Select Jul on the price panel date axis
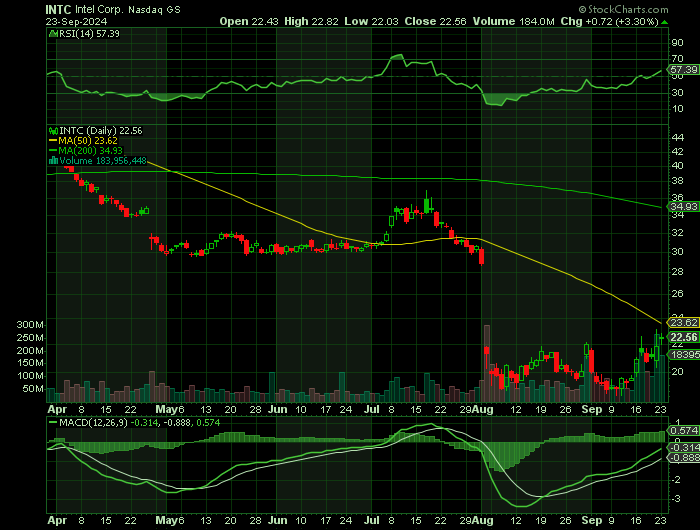 (x=371, y=409)
